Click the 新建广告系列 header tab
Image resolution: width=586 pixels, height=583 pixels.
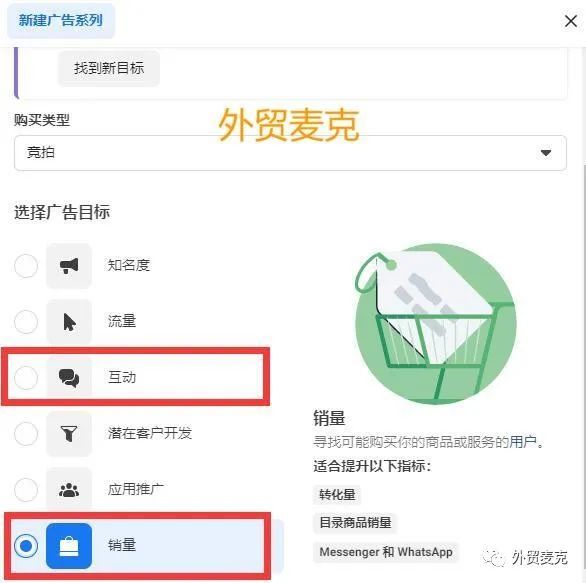pos(61,20)
